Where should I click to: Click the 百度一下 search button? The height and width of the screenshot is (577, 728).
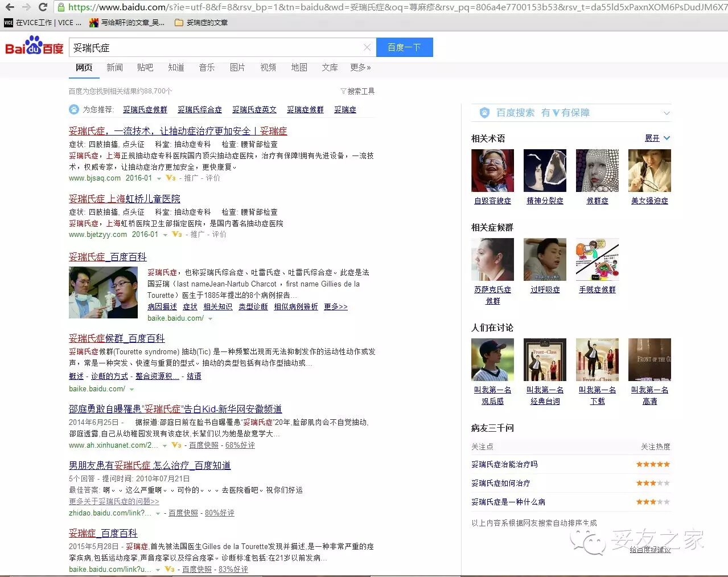[404, 47]
